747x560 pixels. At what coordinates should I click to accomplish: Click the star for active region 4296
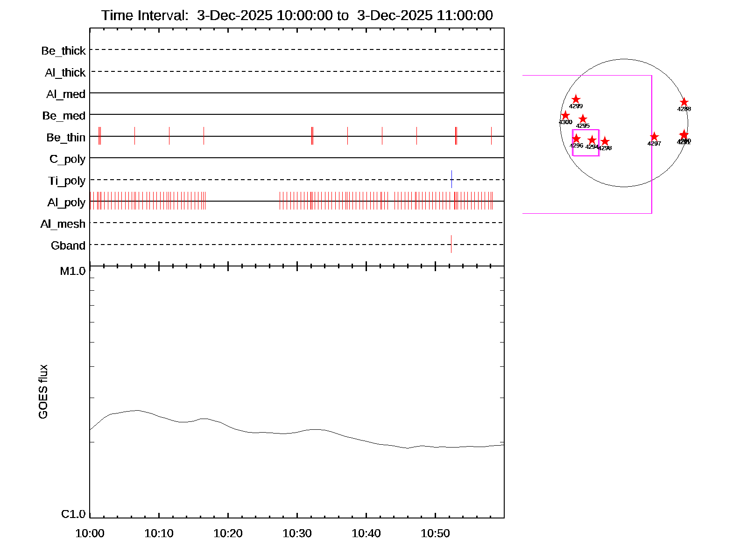click(576, 139)
